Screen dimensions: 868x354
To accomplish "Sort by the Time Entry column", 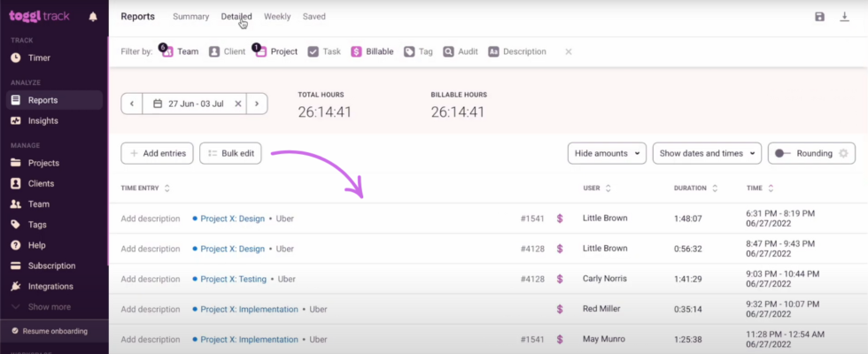I will pos(145,188).
